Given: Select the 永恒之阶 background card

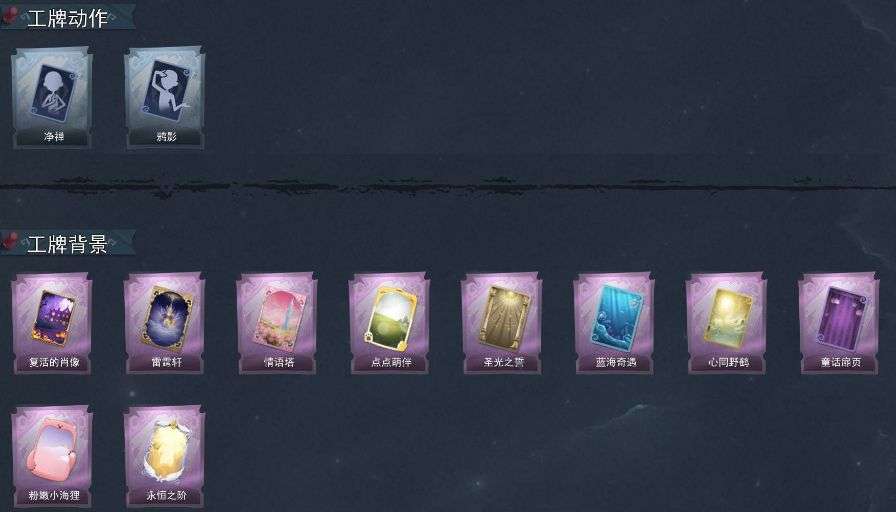Looking at the screenshot, I should coord(165,456).
